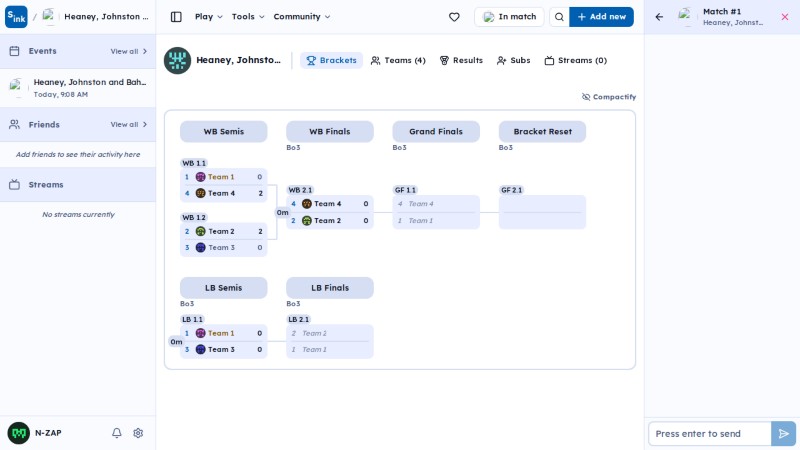The width and height of the screenshot is (800, 450).
Task: Click Team 3 avatar in LB 1.1
Action: pyautogui.click(x=201, y=349)
